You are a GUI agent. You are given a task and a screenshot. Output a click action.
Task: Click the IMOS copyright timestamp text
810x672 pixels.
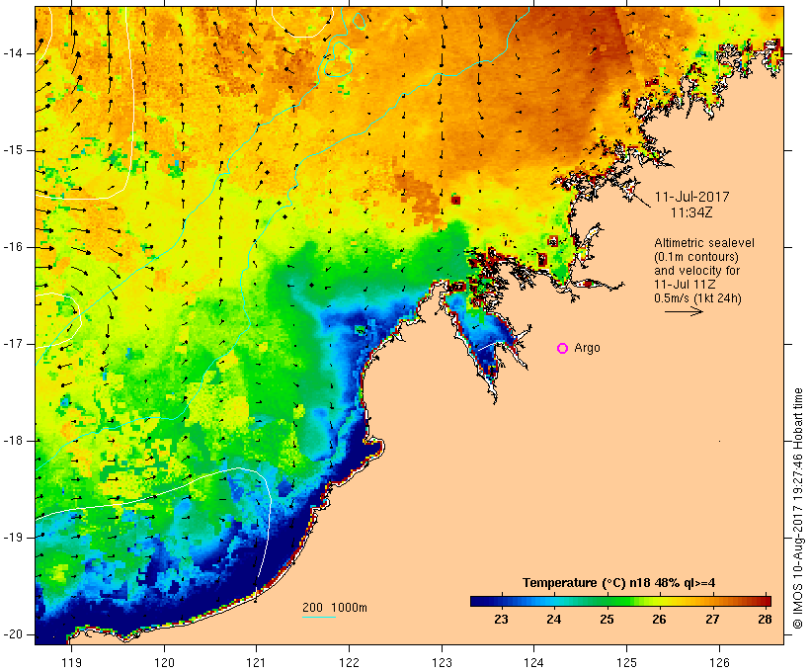798,509
